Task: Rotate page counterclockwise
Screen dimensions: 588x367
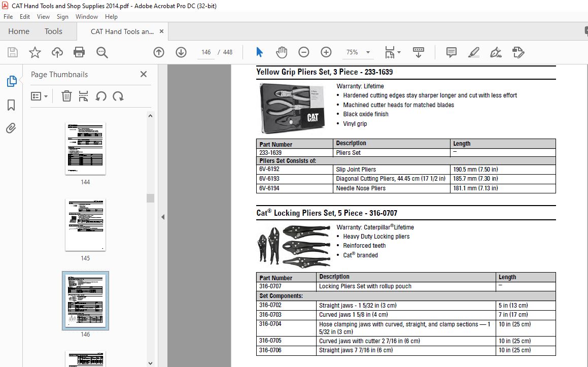Action: tap(101, 96)
